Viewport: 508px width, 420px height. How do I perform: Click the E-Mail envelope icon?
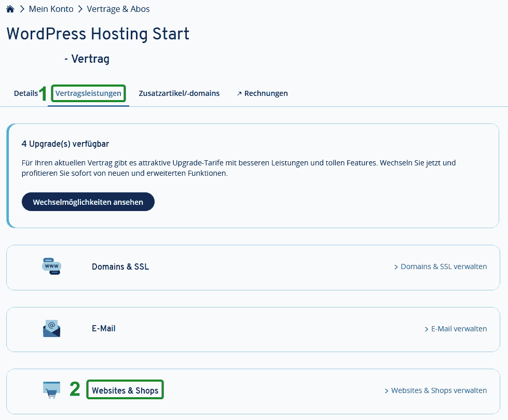click(x=51, y=328)
